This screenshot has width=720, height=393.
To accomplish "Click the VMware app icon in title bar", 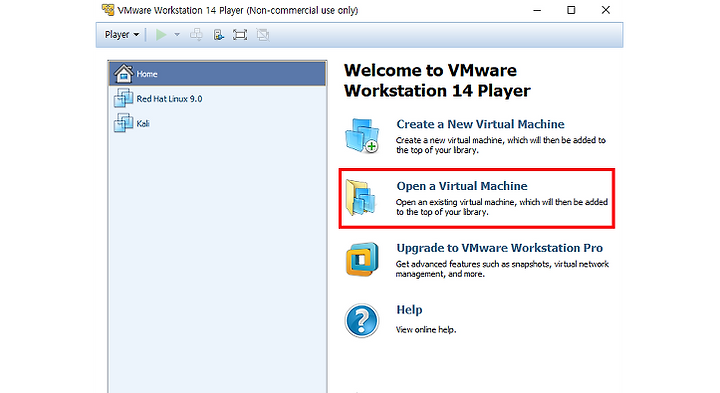I will pyautogui.click(x=108, y=10).
